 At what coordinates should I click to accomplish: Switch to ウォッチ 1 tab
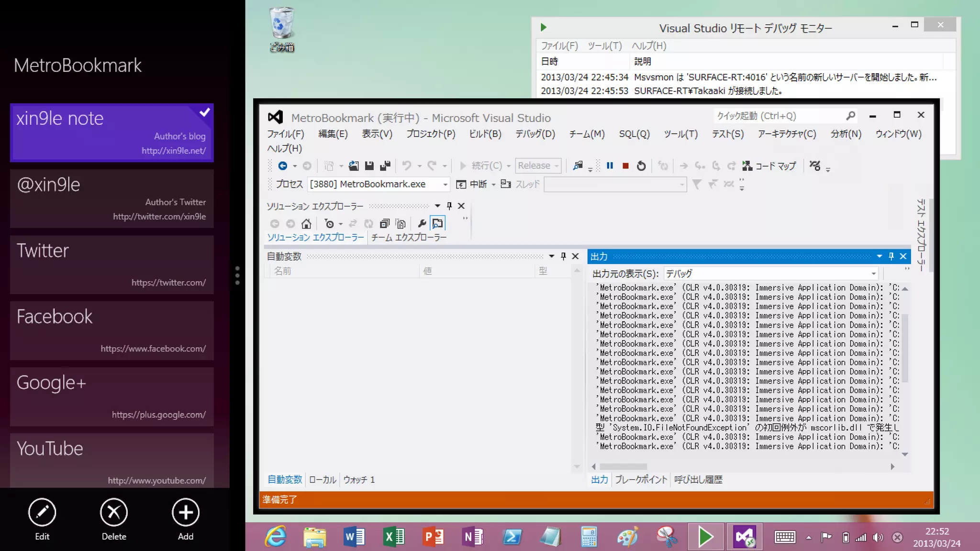point(359,479)
